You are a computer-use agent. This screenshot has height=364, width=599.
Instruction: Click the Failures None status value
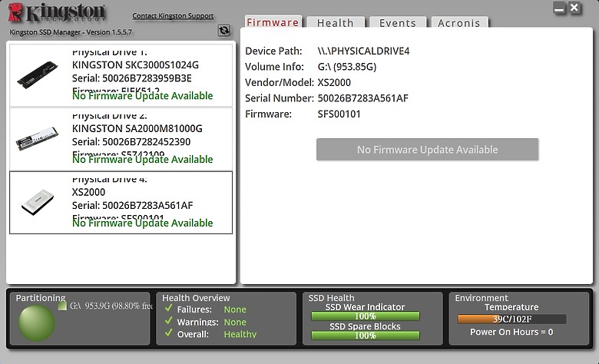tap(235, 309)
